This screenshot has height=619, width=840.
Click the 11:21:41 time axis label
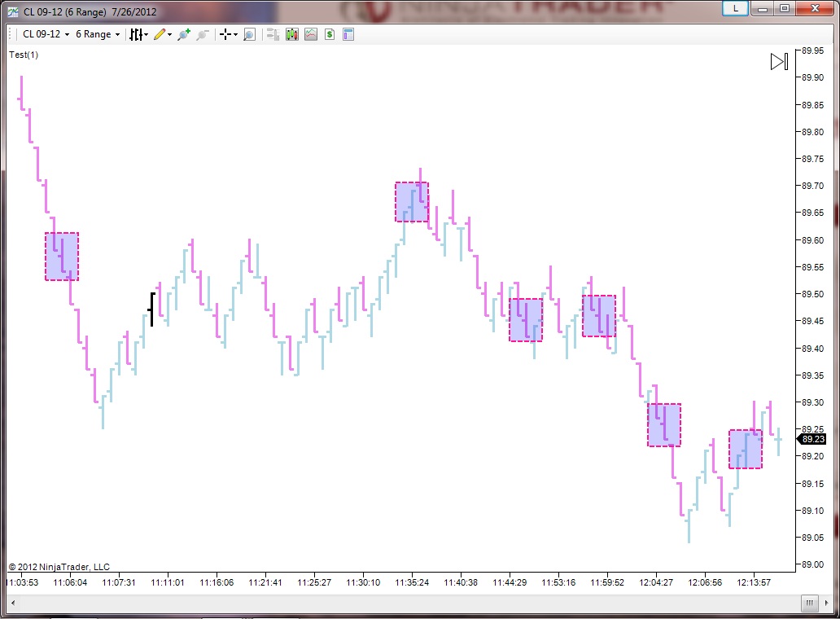(x=265, y=582)
